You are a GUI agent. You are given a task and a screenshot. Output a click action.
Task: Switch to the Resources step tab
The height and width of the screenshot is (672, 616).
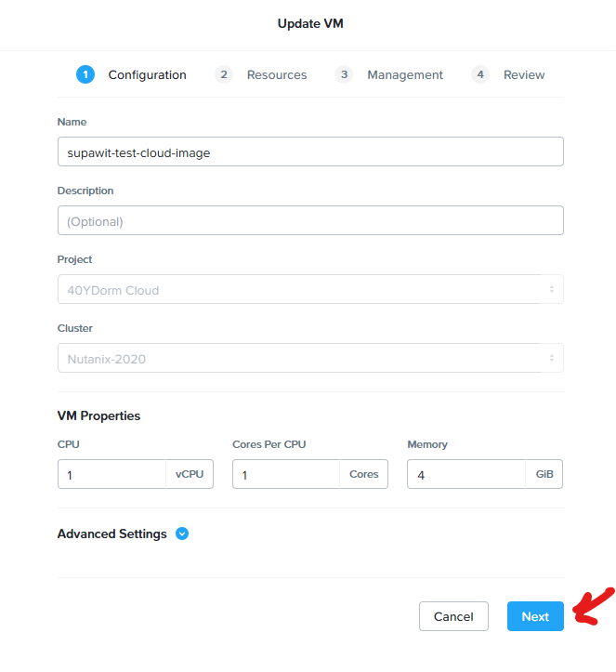click(x=276, y=75)
